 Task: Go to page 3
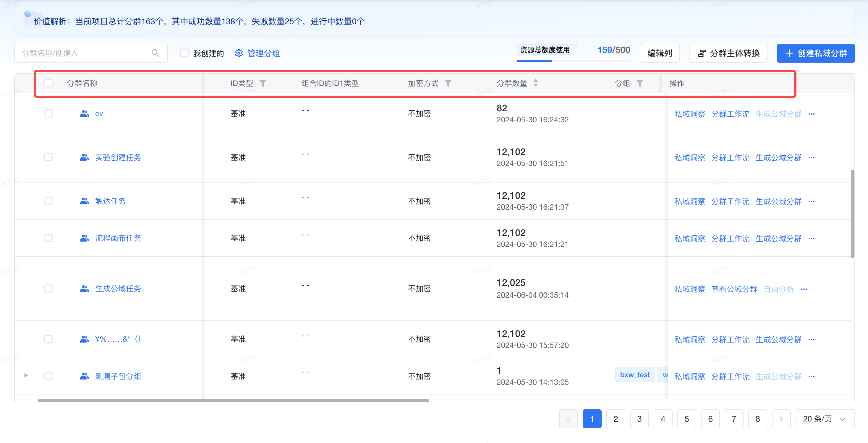pyautogui.click(x=639, y=419)
